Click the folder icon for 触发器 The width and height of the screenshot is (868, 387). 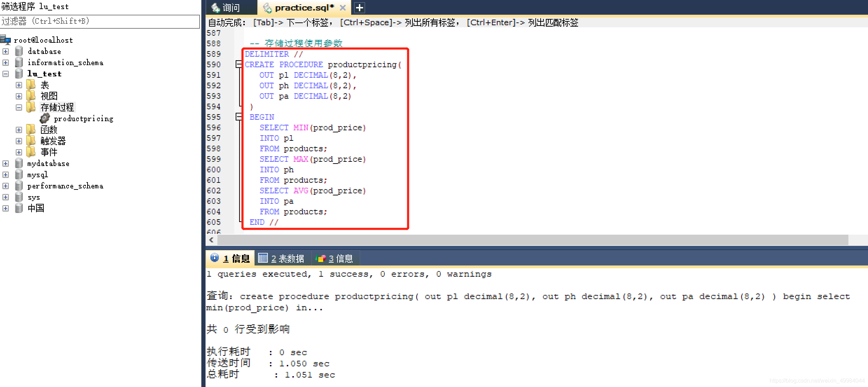coord(31,141)
